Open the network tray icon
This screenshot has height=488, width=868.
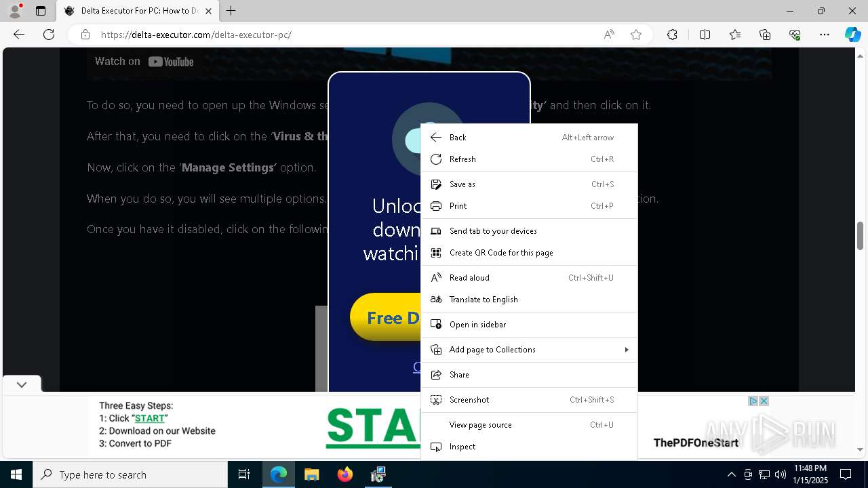pos(764,474)
